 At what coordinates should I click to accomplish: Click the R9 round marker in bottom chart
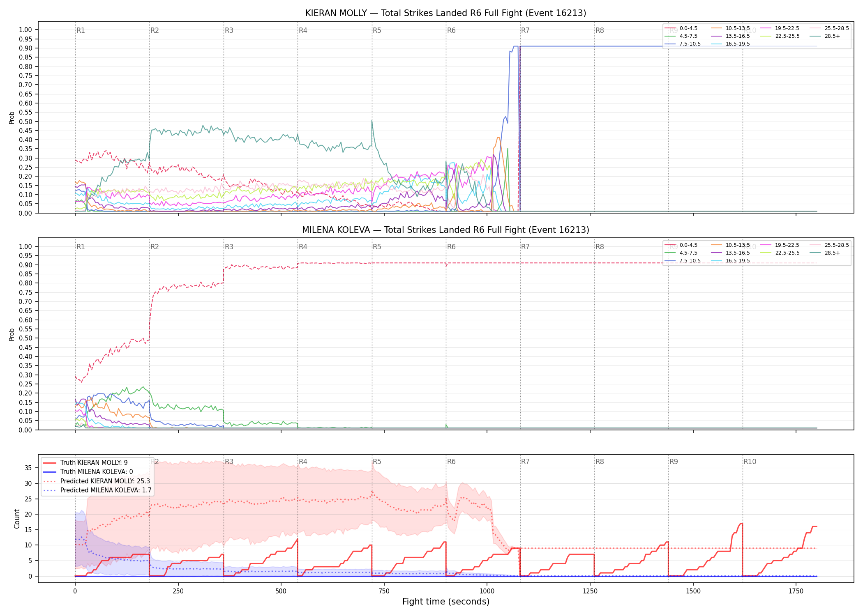pyautogui.click(x=674, y=462)
